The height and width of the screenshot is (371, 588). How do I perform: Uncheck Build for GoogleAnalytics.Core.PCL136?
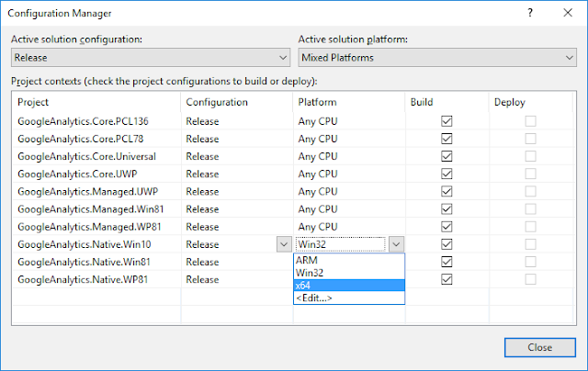pos(447,121)
